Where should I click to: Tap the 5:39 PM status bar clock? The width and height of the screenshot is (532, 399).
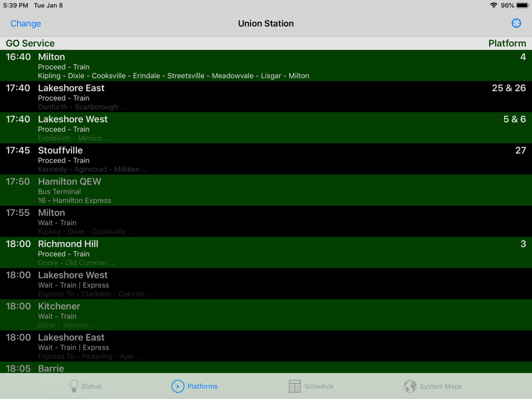click(x=16, y=5)
